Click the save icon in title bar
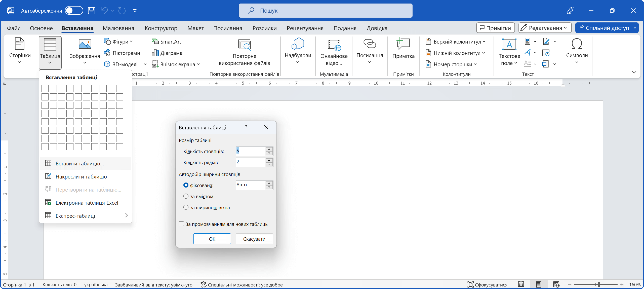This screenshot has height=289, width=644. point(92,11)
